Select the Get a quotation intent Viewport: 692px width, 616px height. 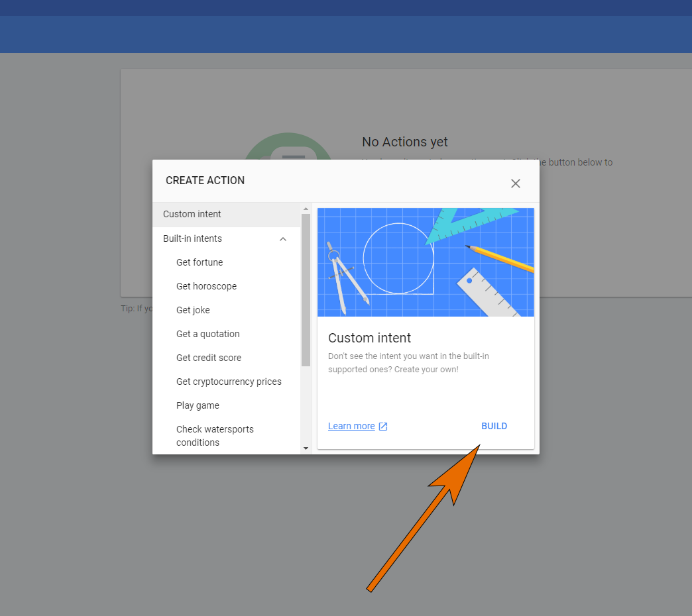[x=207, y=334]
